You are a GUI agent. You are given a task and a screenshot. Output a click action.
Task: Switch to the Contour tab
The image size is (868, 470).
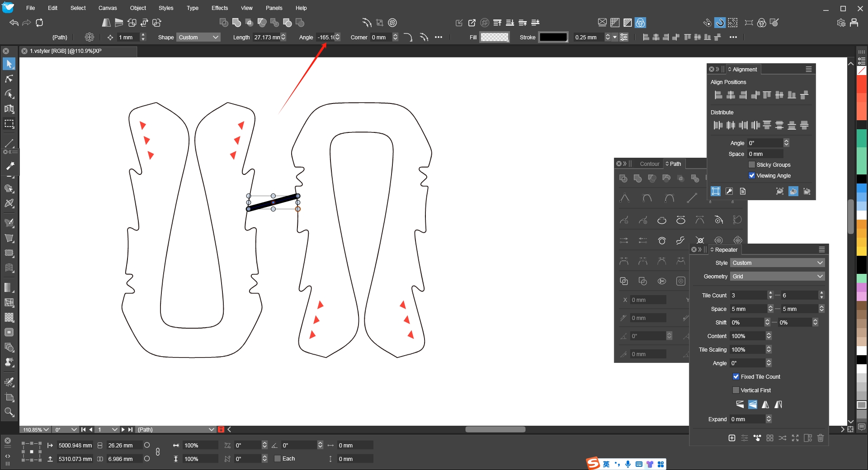[x=649, y=164]
